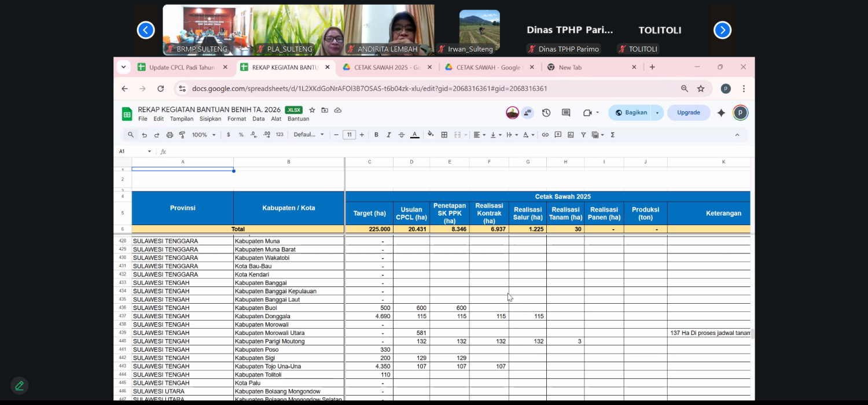Expand the font family dropdown
This screenshot has width=868, height=405.
pos(309,135)
